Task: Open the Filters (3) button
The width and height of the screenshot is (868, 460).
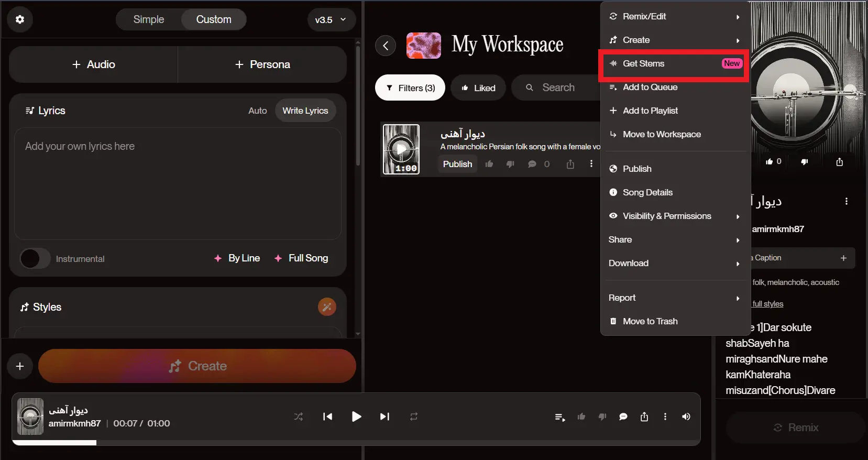Action: point(410,88)
